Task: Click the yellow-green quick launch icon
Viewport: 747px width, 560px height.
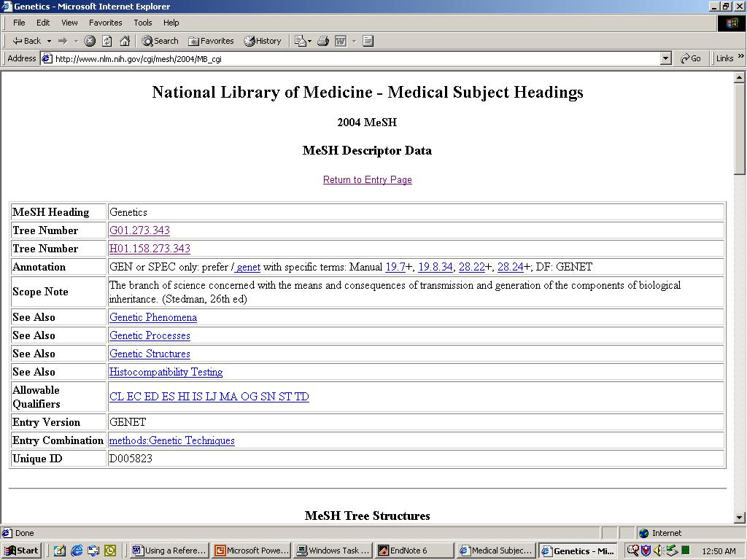Action: 110,551
